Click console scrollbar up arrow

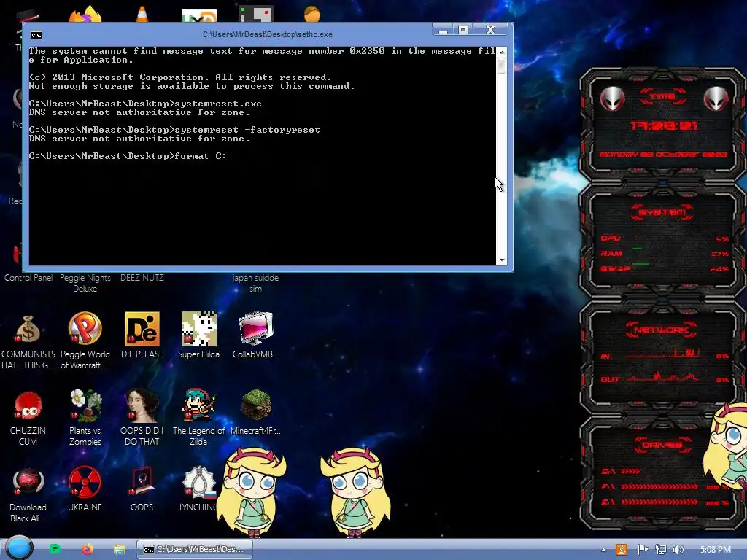pyautogui.click(x=502, y=52)
